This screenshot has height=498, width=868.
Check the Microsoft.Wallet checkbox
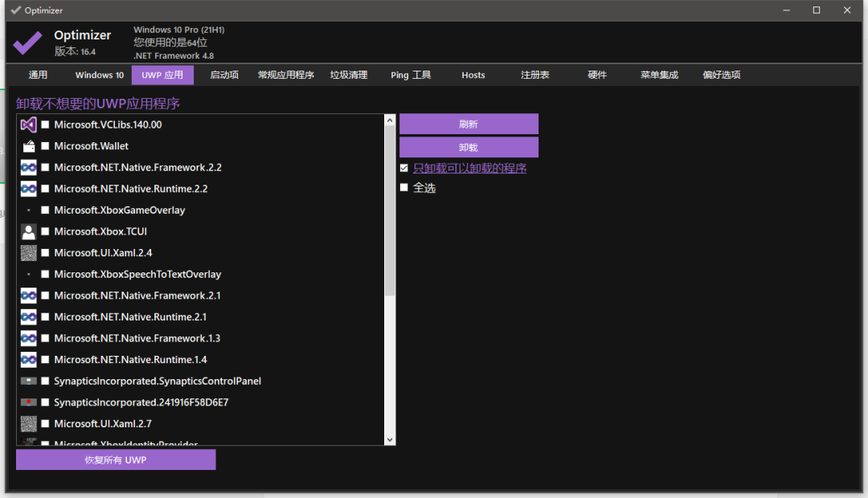pyautogui.click(x=45, y=146)
